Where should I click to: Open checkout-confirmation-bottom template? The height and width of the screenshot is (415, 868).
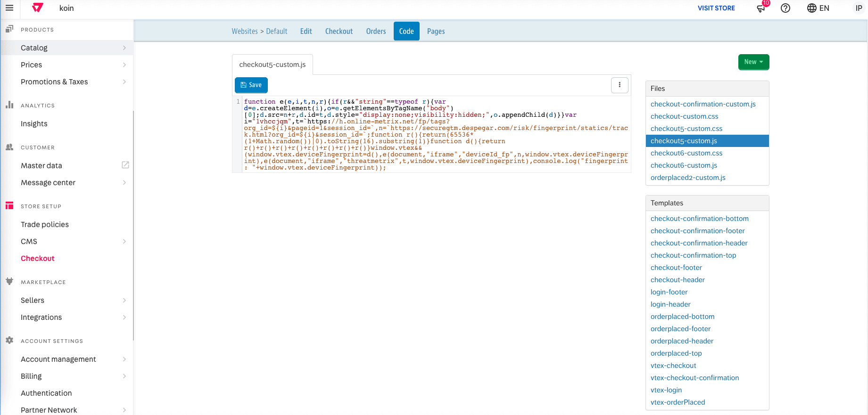pyautogui.click(x=700, y=219)
